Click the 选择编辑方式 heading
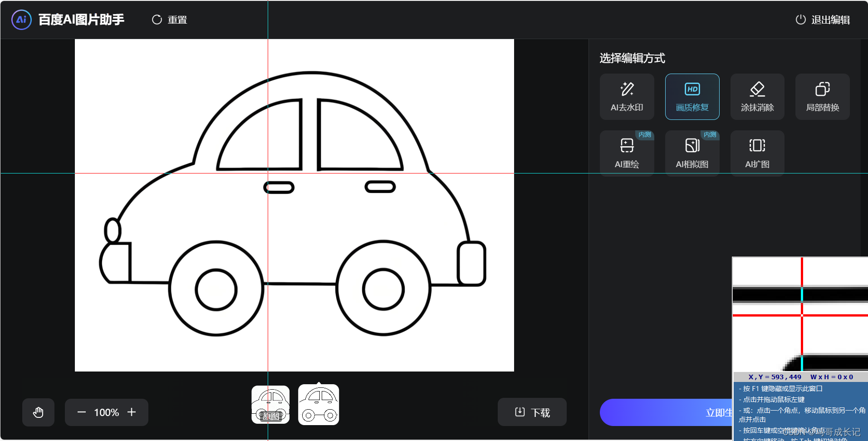Viewport: 868px width, 441px height. 632,58
